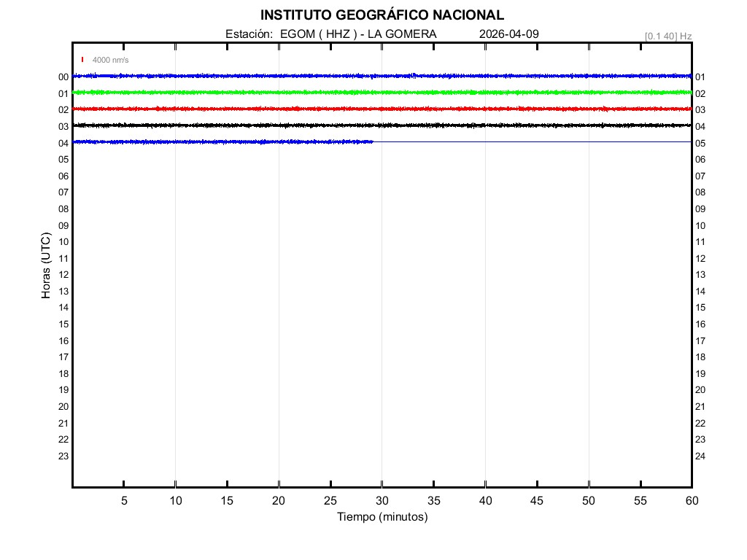The image size is (747, 560).
Task: Click the flat segment of hour 04 trace
Action: [533, 141]
